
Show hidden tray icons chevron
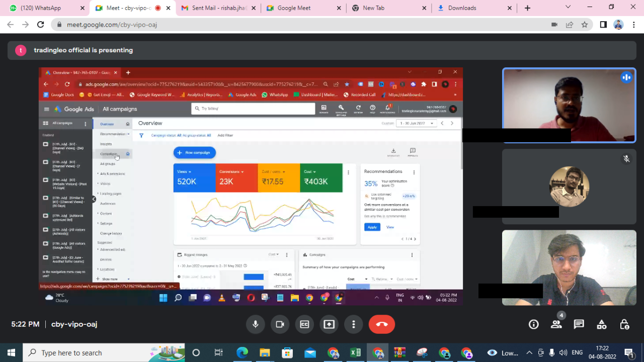529,353
